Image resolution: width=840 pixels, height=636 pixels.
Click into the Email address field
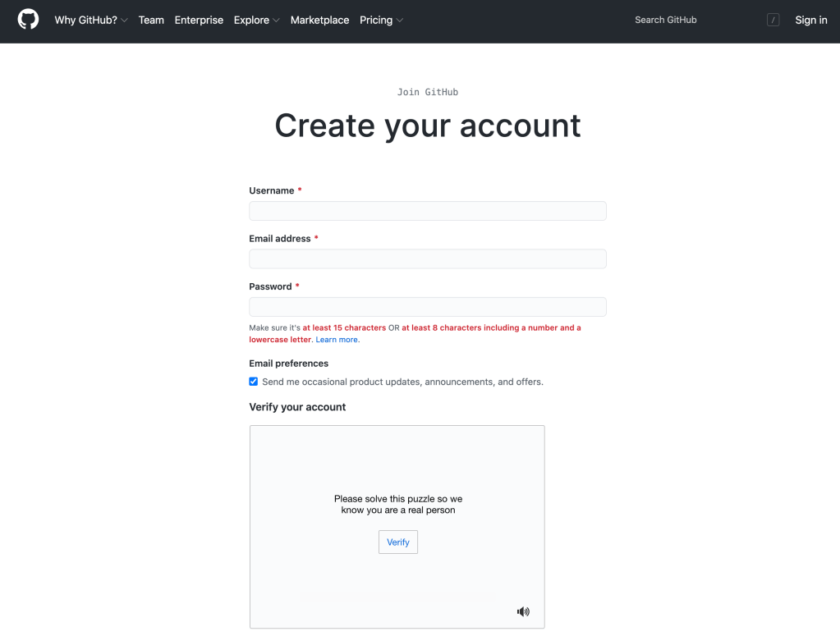(427, 259)
